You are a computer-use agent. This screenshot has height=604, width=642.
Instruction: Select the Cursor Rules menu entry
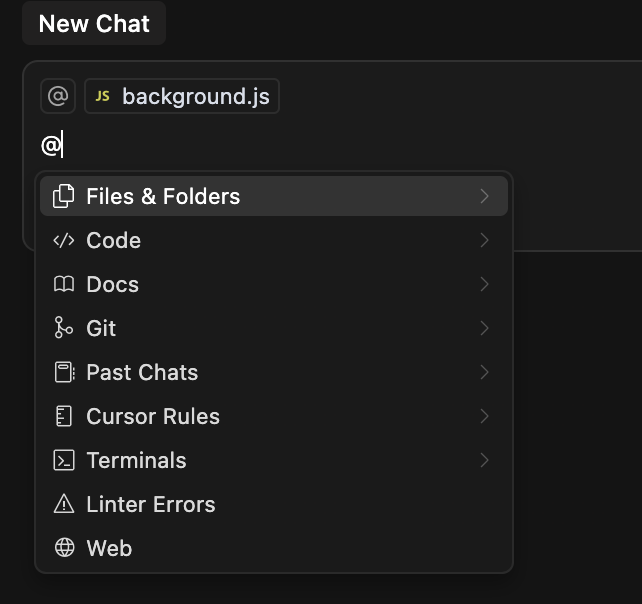pos(153,416)
